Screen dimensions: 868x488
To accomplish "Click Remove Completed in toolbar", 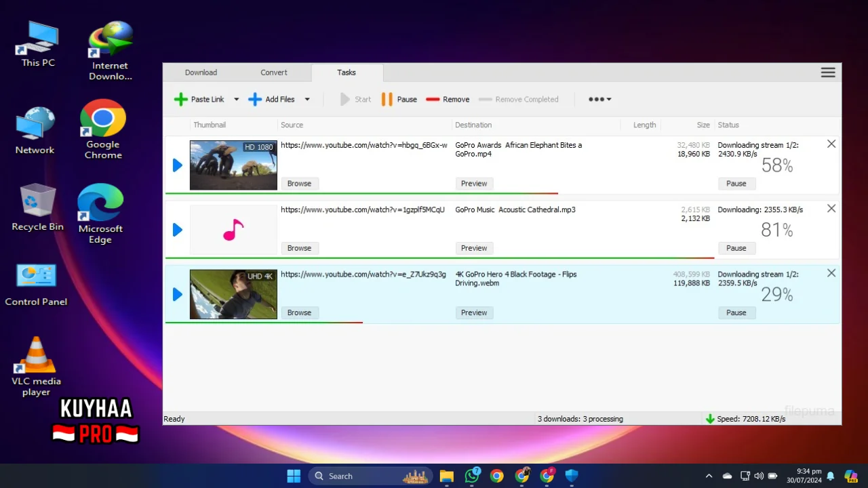I will tap(519, 100).
